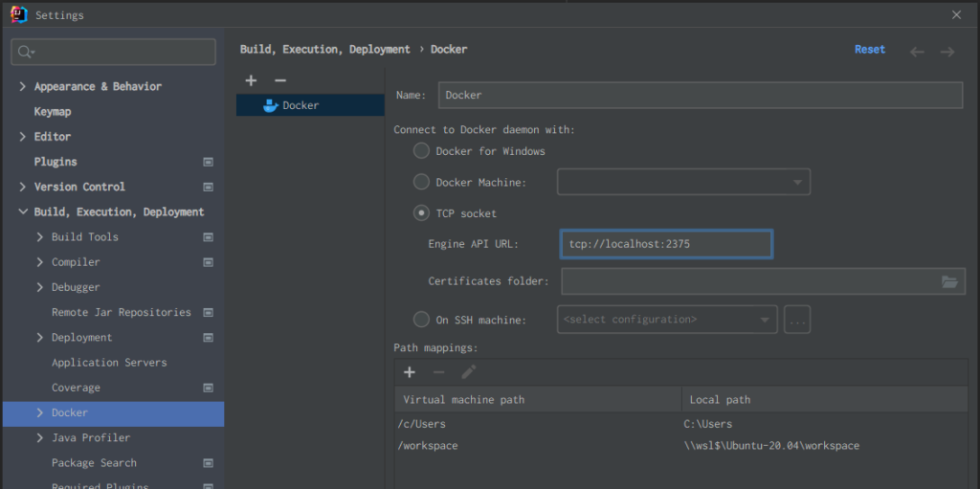Click project-level icon next to Plugins

click(x=208, y=162)
